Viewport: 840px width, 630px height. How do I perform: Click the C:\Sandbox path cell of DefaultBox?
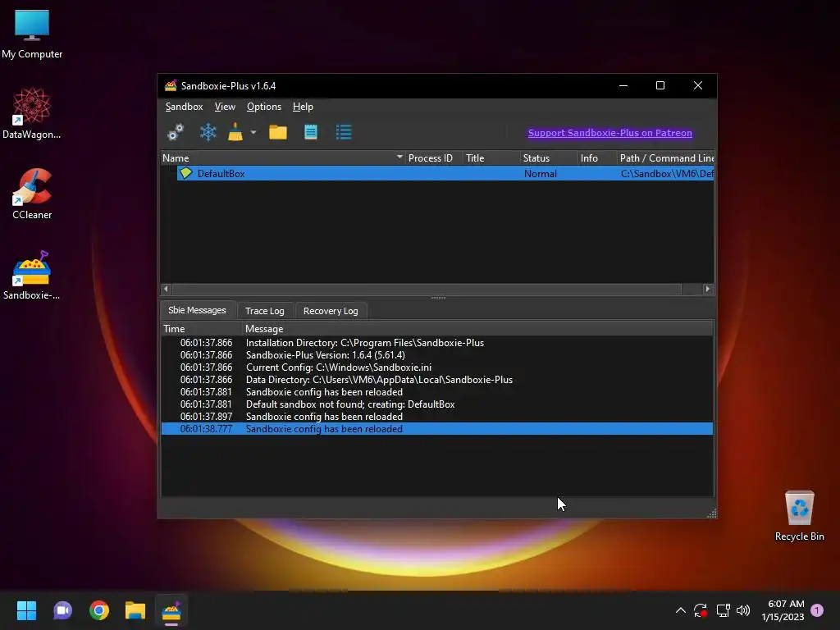[x=666, y=174]
